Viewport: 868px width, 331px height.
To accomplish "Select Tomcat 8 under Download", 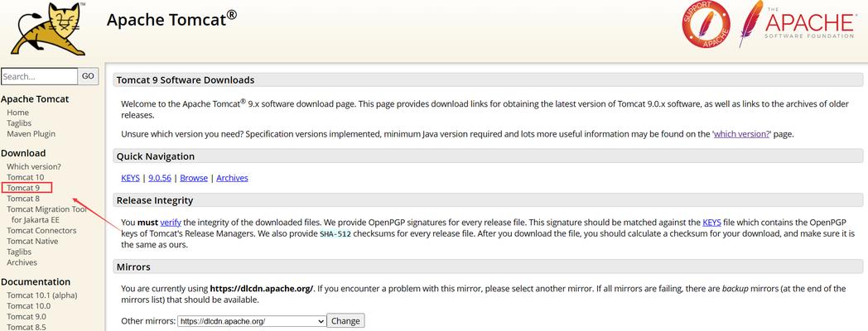I will (23, 199).
